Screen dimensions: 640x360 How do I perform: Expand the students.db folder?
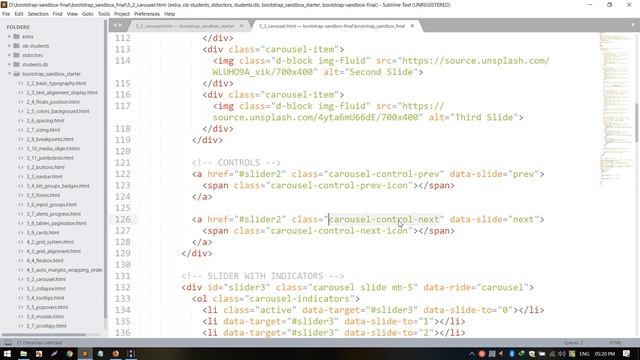9,64
